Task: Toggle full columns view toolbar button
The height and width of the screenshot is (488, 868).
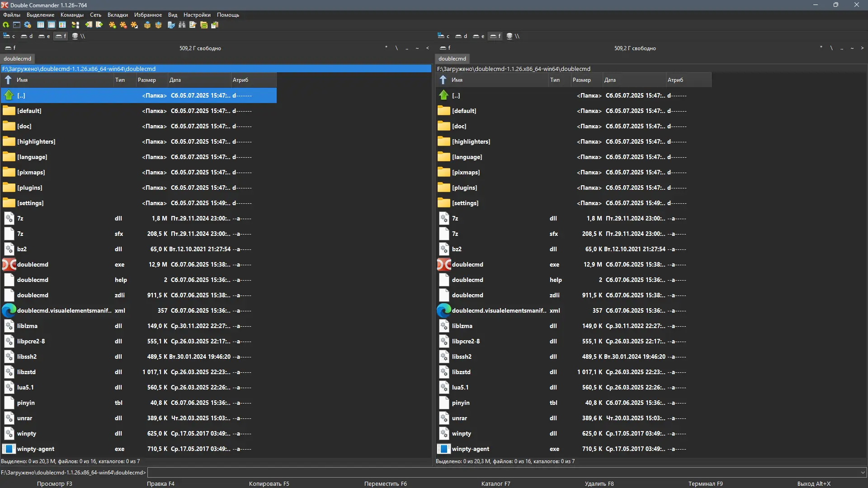Action: (x=52, y=25)
